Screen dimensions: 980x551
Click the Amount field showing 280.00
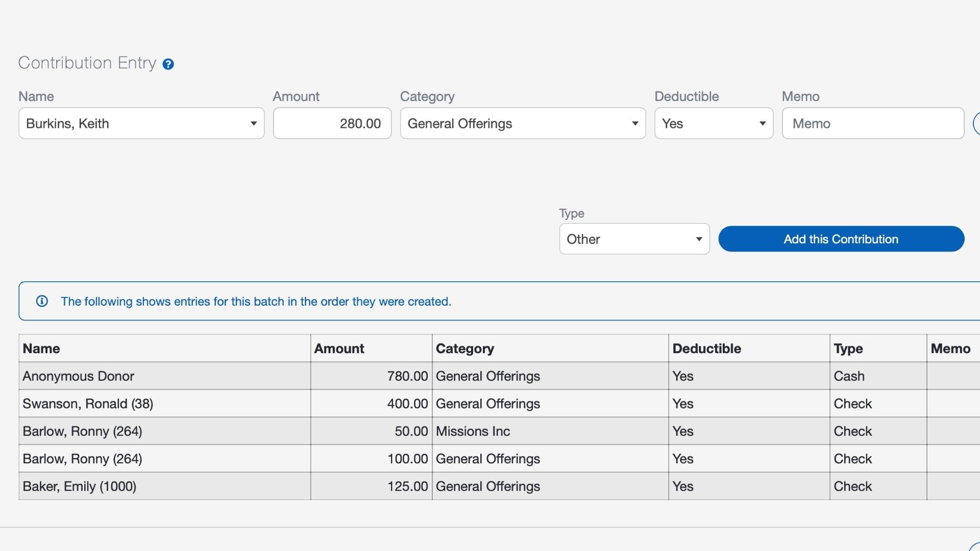[332, 123]
